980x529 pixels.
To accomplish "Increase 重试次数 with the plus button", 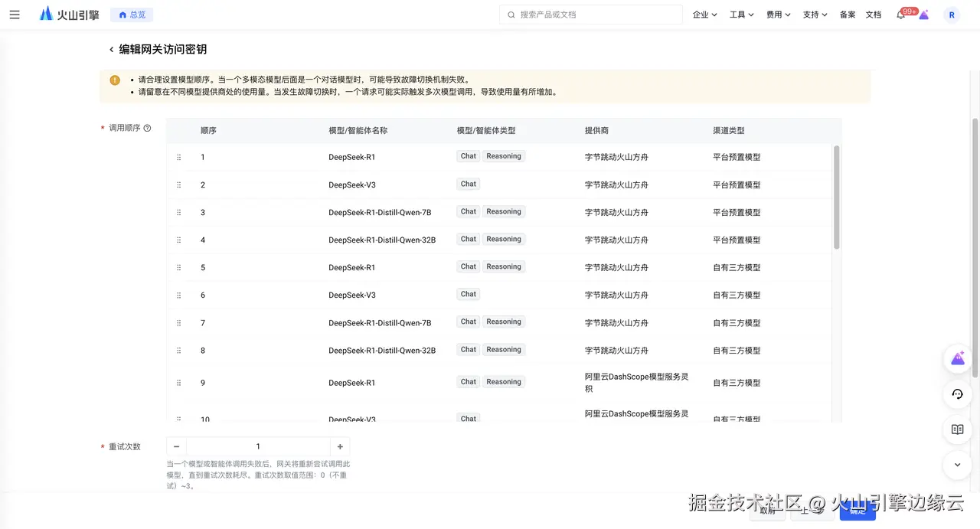I will (340, 446).
